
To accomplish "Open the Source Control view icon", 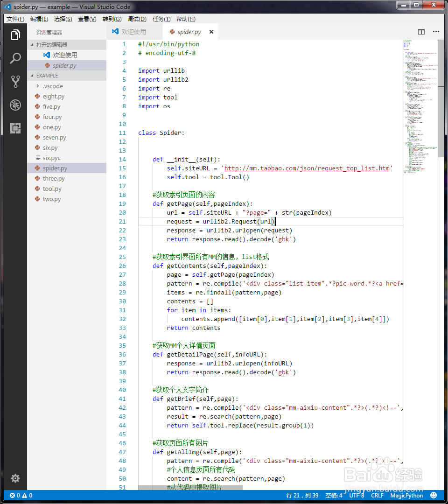I will [x=15, y=82].
